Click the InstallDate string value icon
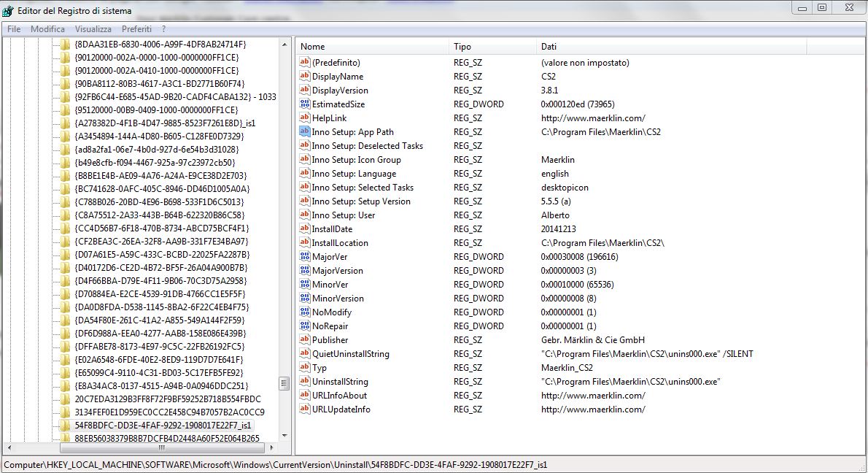This screenshot has height=473, width=868. [x=304, y=228]
